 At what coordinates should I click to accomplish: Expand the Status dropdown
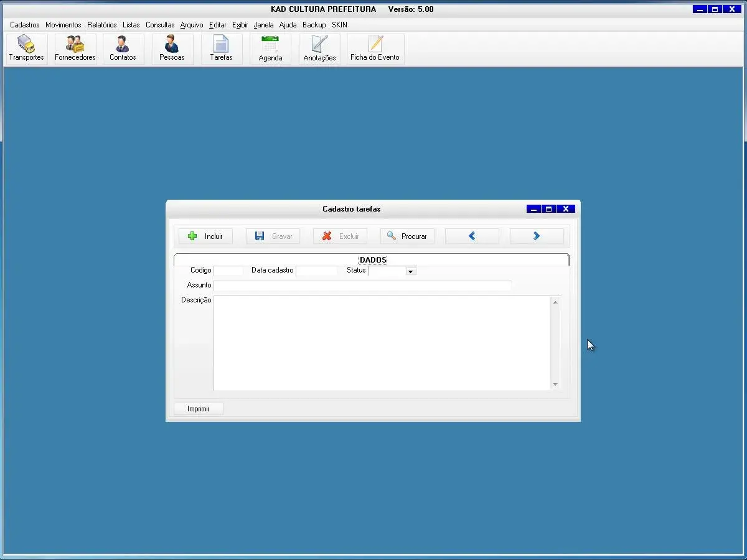[x=410, y=271]
